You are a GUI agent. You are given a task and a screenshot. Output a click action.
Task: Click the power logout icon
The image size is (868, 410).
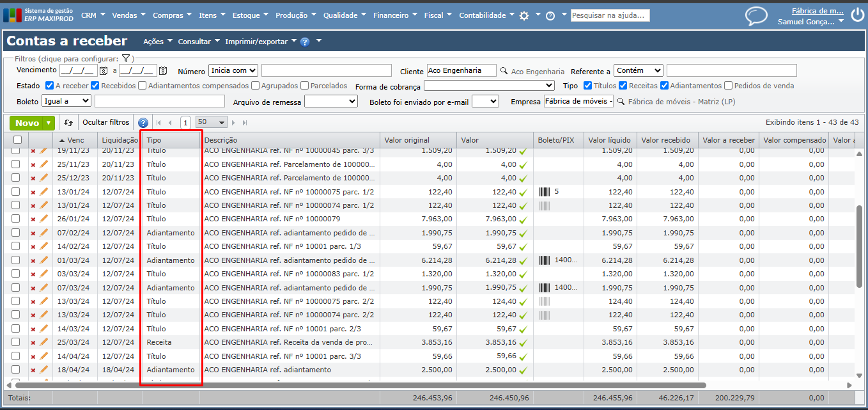coord(856,13)
